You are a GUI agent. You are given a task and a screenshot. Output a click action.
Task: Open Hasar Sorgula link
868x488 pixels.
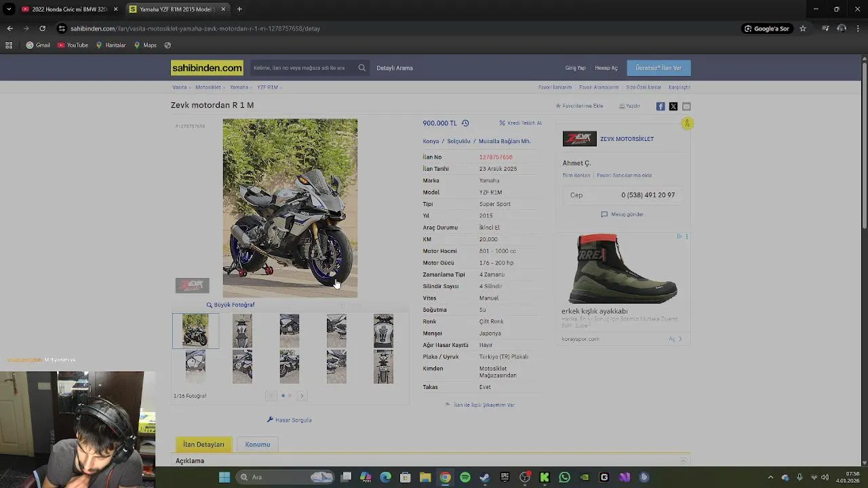[290, 420]
